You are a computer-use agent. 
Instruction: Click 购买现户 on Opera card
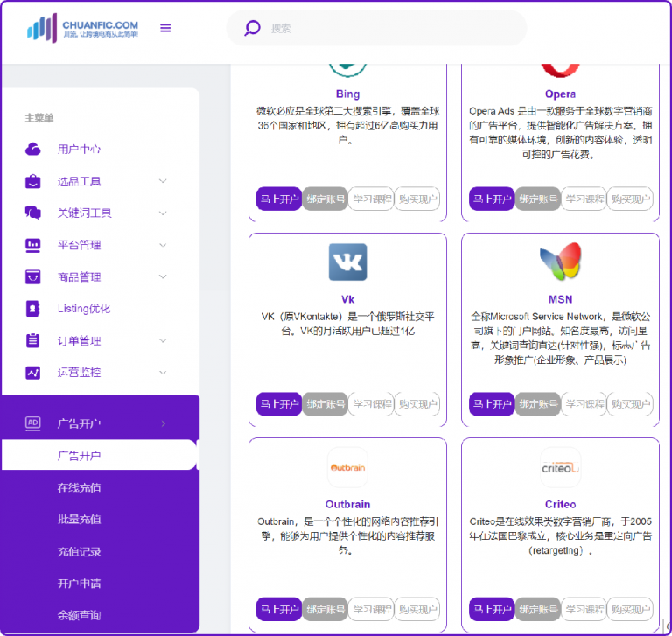coord(630,199)
